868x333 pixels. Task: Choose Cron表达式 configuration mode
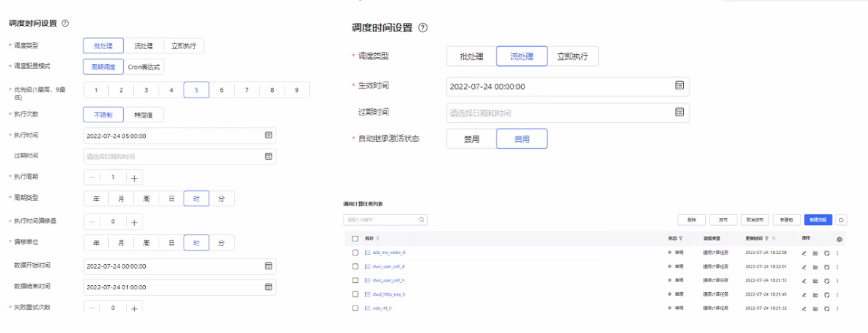144,67
